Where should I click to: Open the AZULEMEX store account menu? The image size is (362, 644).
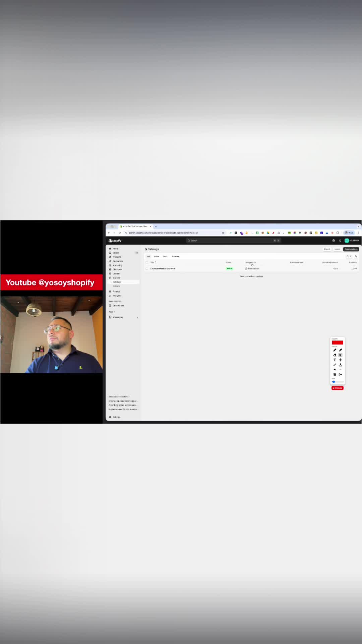coord(352,240)
